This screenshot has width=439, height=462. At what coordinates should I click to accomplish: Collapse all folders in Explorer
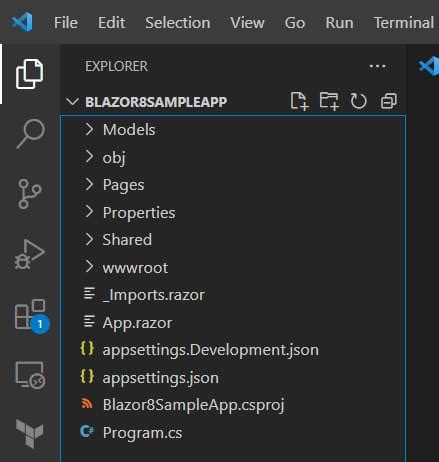[x=389, y=101]
